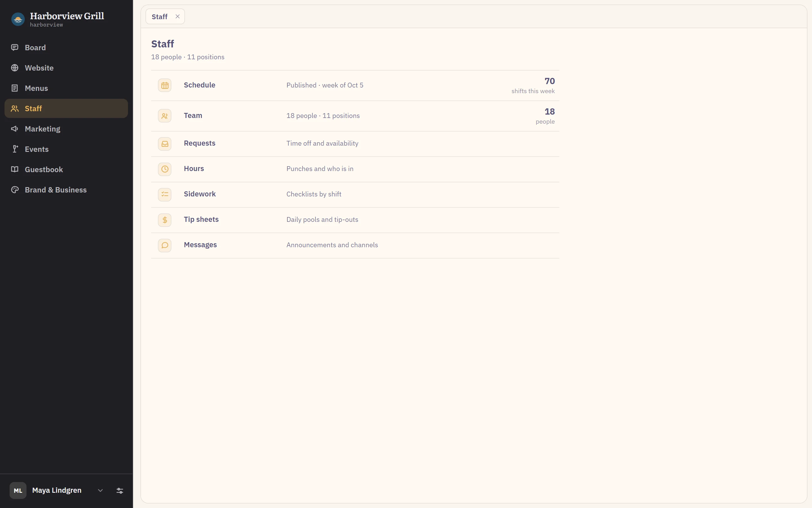Click the Hours clock icon
812x508 pixels.
tap(165, 169)
